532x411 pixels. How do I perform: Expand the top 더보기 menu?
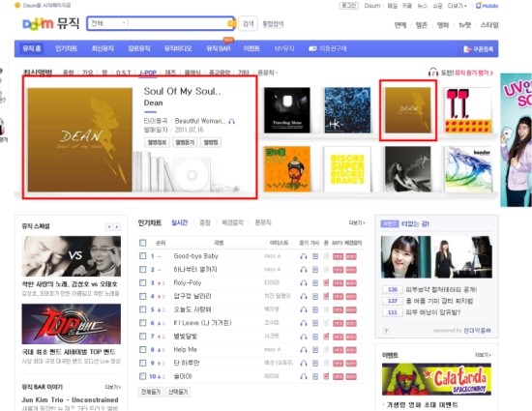(x=457, y=6)
